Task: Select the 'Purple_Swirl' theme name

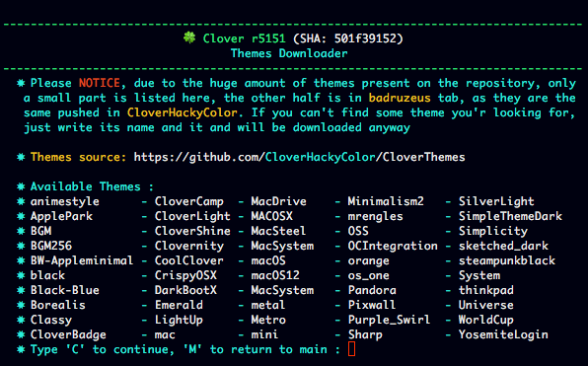Action: point(390,320)
